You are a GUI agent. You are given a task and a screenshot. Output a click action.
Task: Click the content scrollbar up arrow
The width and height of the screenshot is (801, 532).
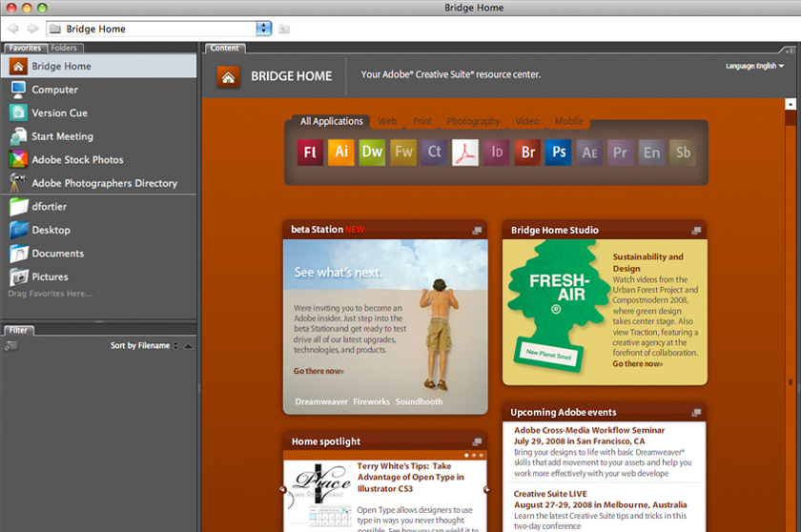click(x=791, y=104)
